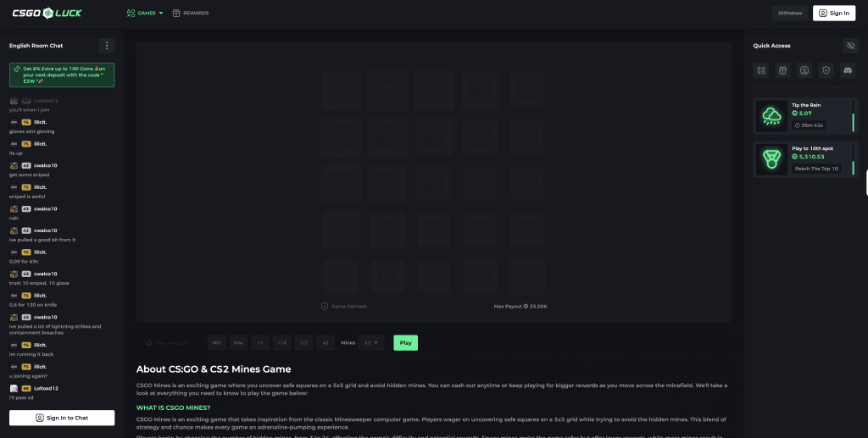Open the Mines count dropdown
The image size is (868, 438).
371,343
